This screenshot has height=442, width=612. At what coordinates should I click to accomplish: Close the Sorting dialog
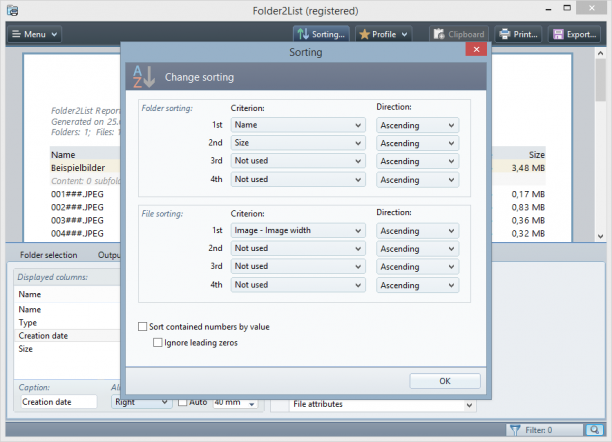476,49
